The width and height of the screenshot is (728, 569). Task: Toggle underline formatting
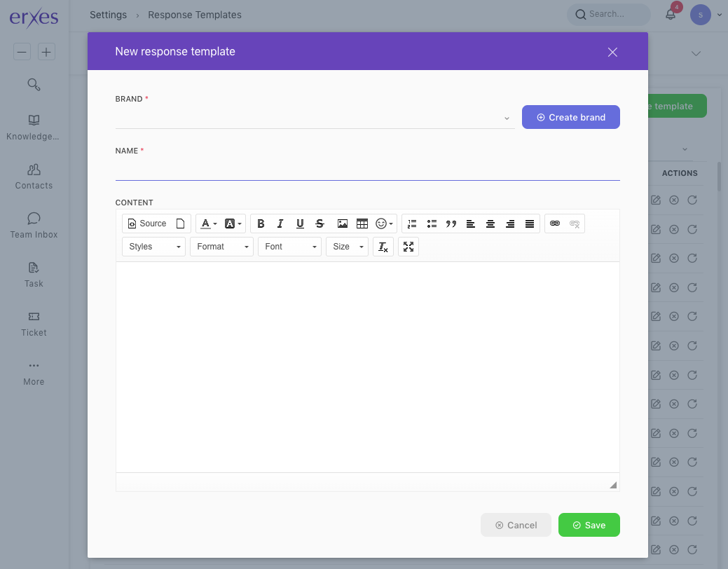tap(300, 224)
